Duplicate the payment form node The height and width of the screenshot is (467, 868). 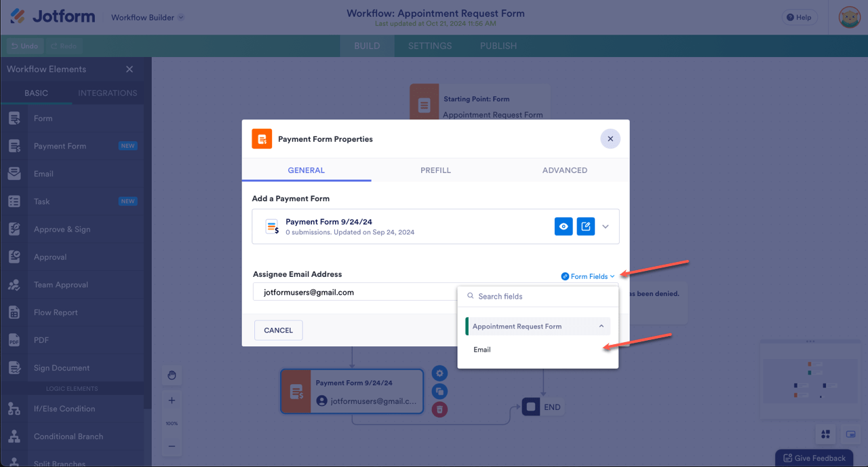pyautogui.click(x=440, y=391)
